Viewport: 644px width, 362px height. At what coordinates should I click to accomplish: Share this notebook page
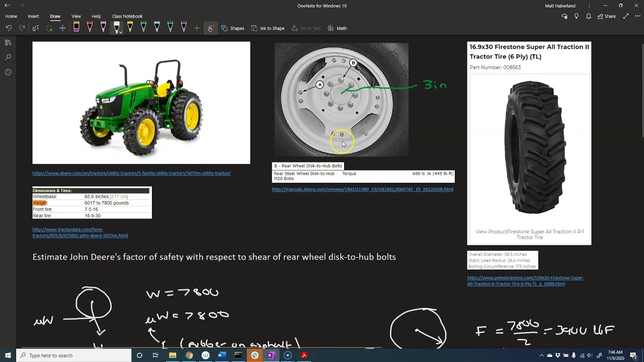pyautogui.click(x=607, y=16)
